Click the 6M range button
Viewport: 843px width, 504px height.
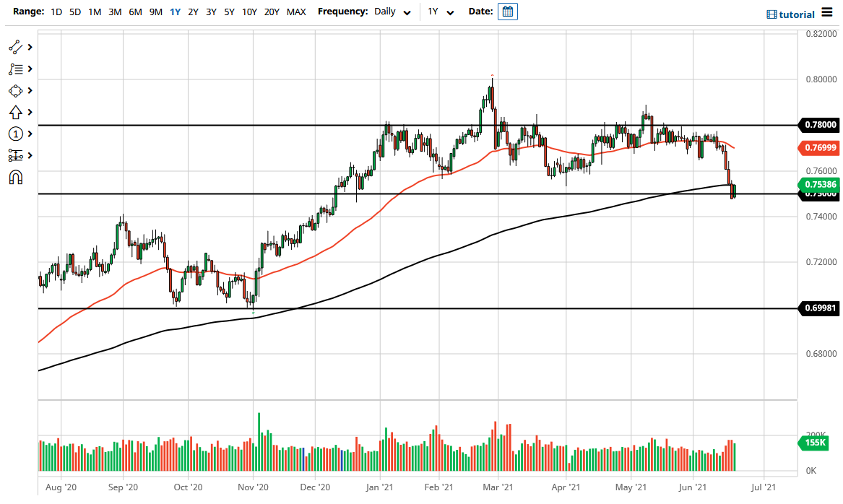coord(135,12)
